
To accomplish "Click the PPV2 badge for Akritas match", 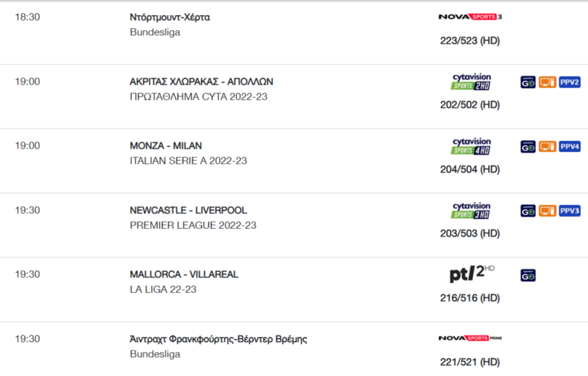I will point(570,82).
